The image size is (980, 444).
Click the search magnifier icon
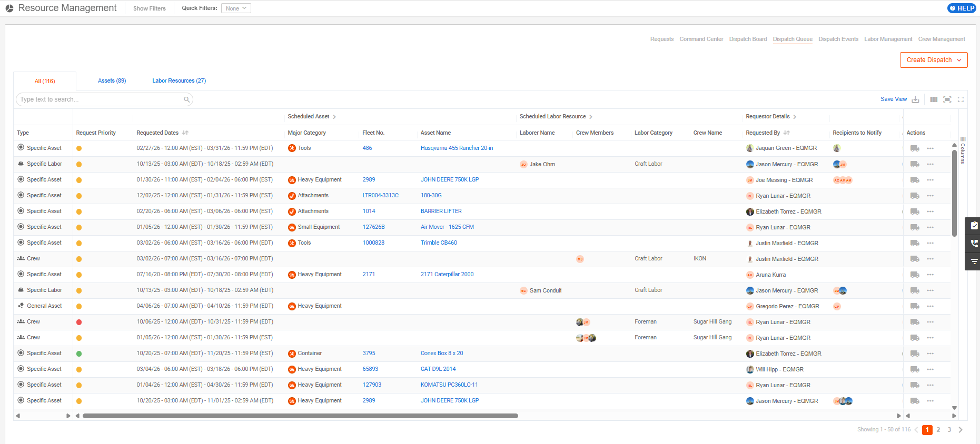pyautogui.click(x=186, y=99)
